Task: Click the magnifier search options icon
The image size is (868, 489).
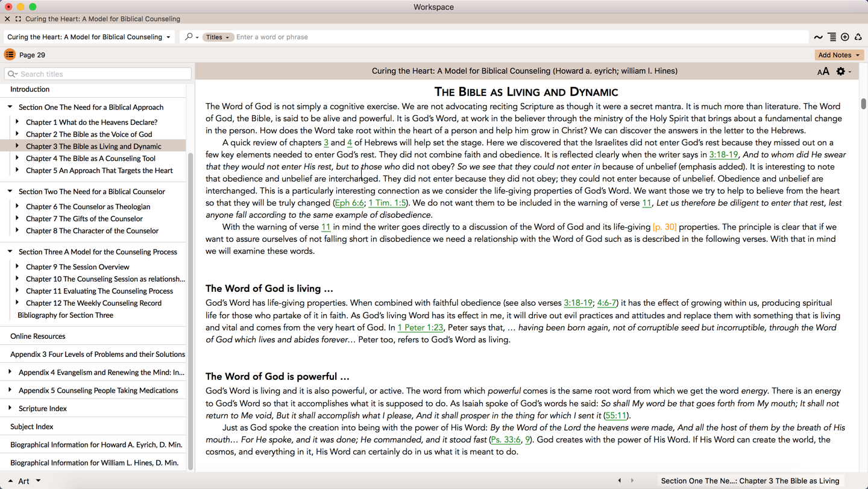Action: point(191,37)
